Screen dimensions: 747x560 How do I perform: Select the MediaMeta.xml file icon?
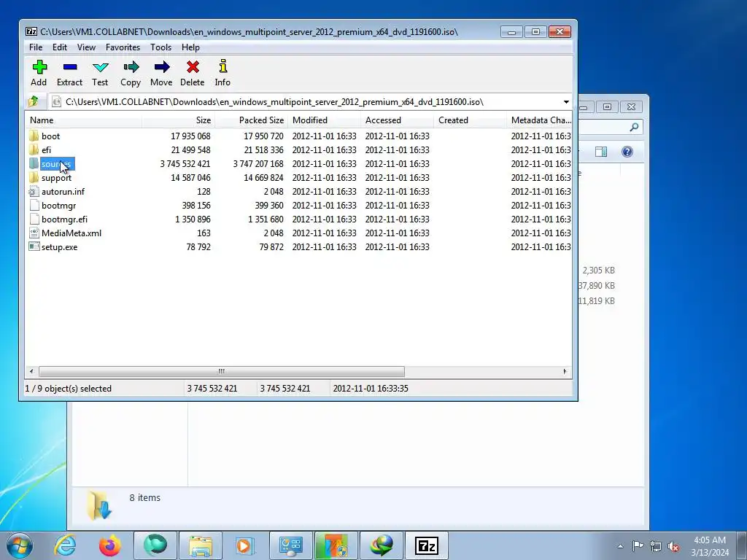[x=34, y=233]
